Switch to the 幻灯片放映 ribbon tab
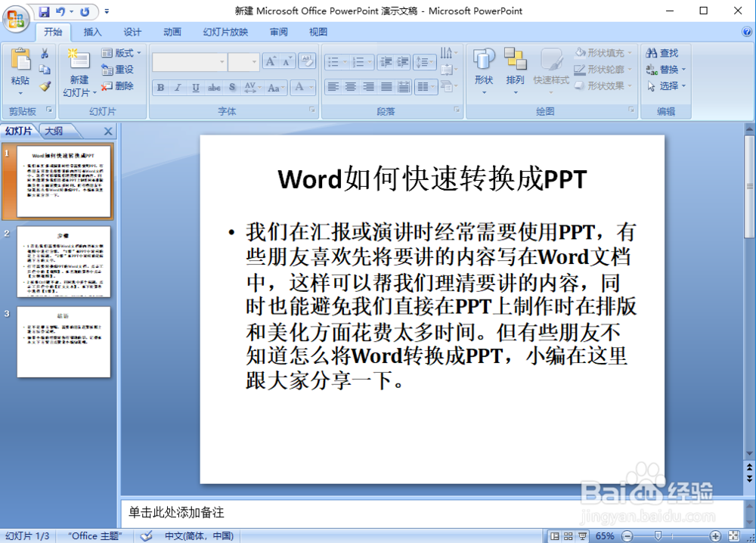 pos(225,32)
